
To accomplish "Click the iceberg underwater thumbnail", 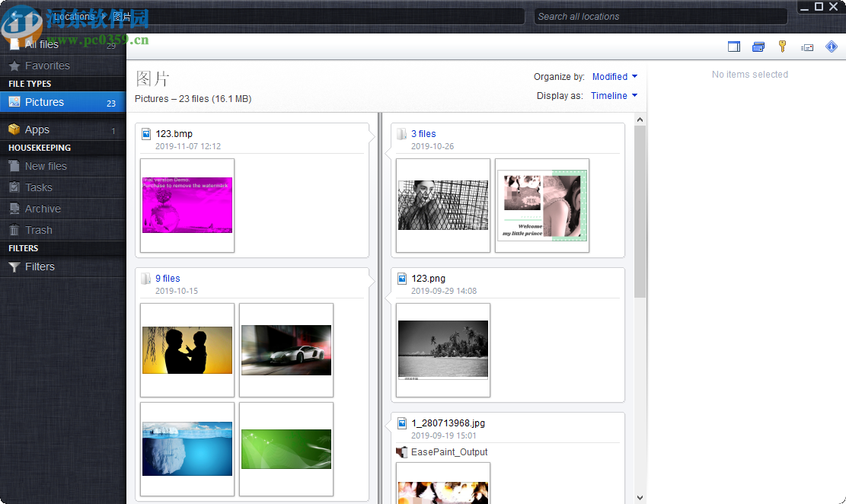I will tap(187, 449).
